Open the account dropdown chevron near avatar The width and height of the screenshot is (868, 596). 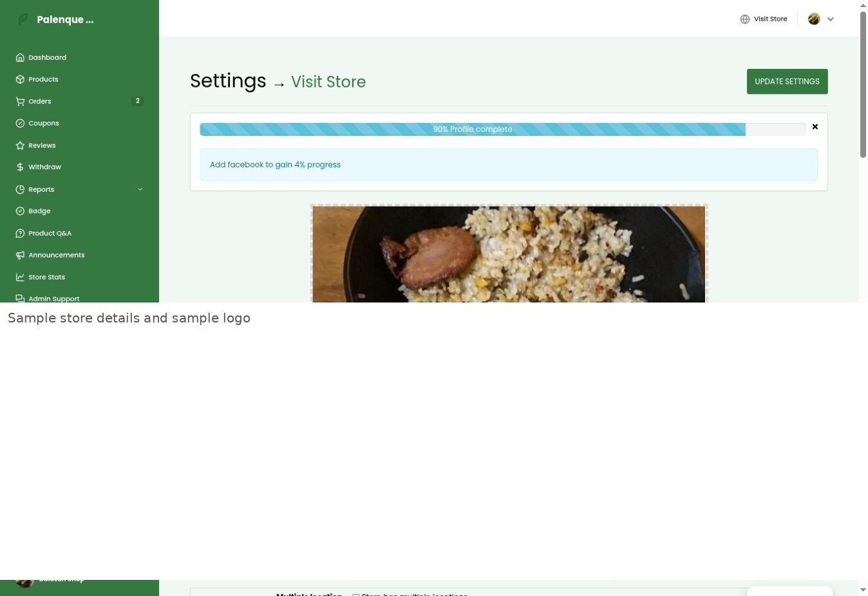(831, 19)
